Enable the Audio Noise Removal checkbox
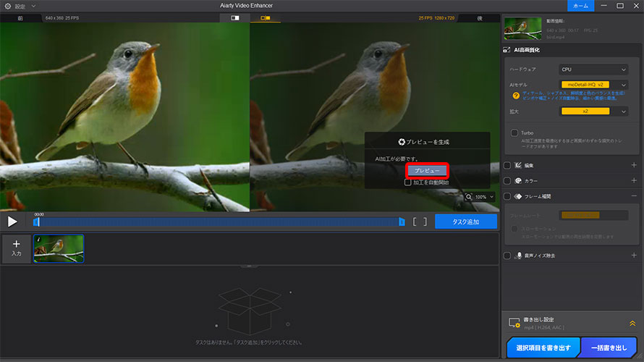Image resolution: width=644 pixels, height=362 pixels. (507, 256)
